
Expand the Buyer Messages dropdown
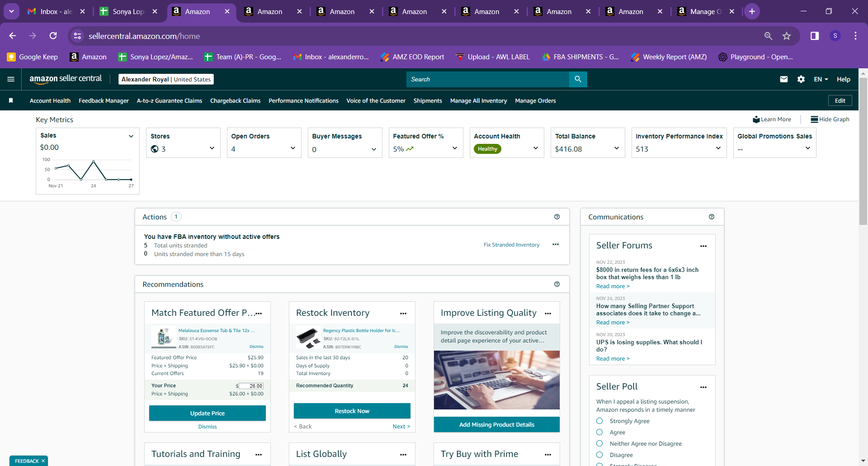click(x=374, y=149)
